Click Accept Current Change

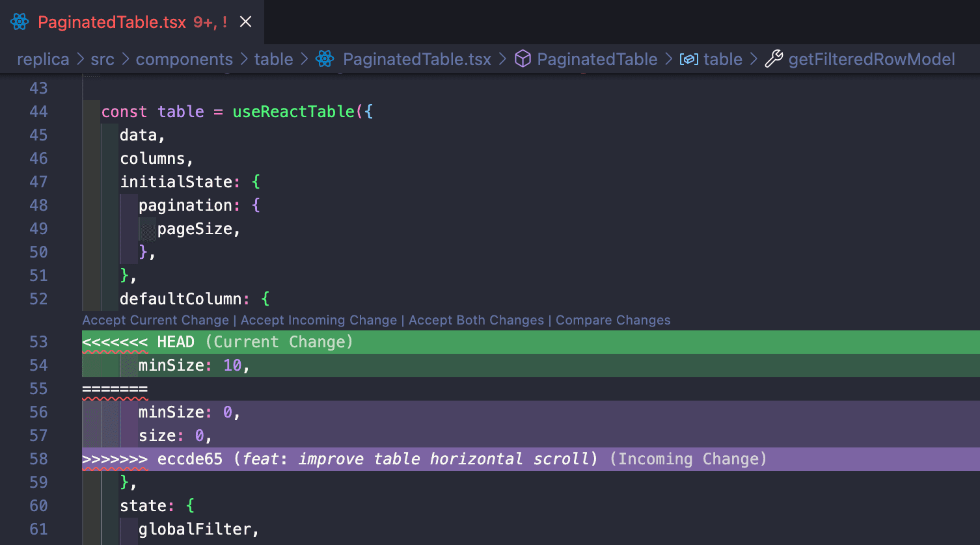(155, 320)
